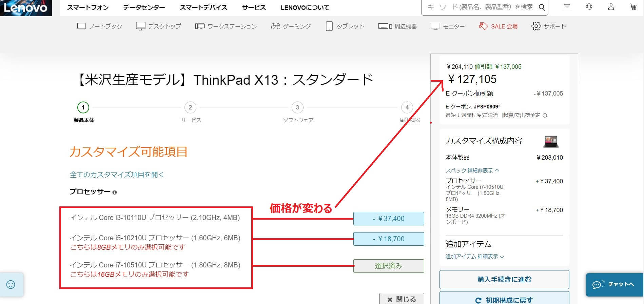This screenshot has height=304, width=644.
Task: Open the デスクトップ category
Action: [x=164, y=26]
